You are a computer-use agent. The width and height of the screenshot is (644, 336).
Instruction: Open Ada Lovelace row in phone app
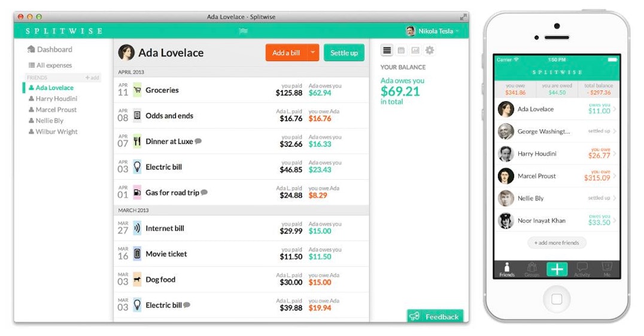click(557, 109)
